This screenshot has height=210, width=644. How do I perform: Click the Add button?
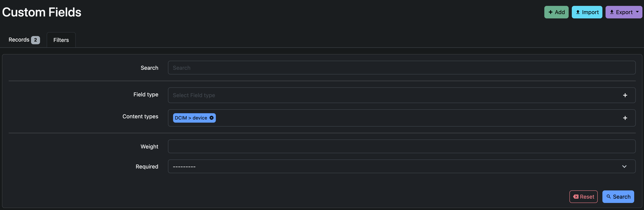(556, 12)
